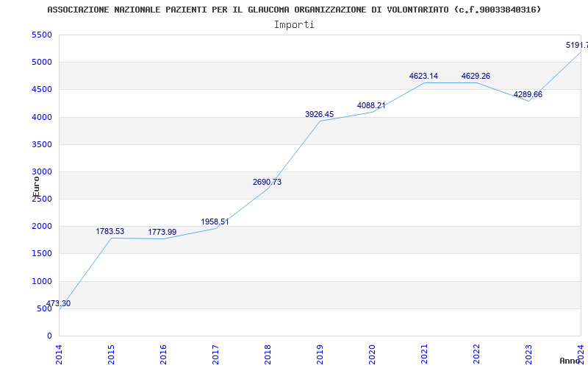
Task: Click the 1773.99 data label
Action: (x=162, y=232)
